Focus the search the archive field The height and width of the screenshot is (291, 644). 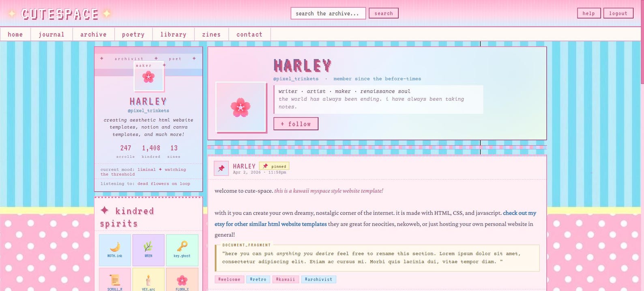pos(328,13)
